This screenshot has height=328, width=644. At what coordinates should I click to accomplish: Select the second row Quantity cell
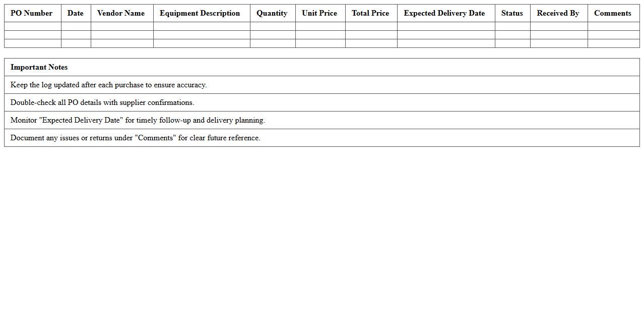(272, 35)
